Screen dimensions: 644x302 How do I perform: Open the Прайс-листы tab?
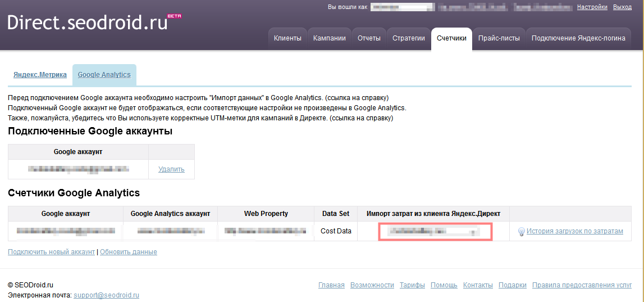pyautogui.click(x=499, y=38)
